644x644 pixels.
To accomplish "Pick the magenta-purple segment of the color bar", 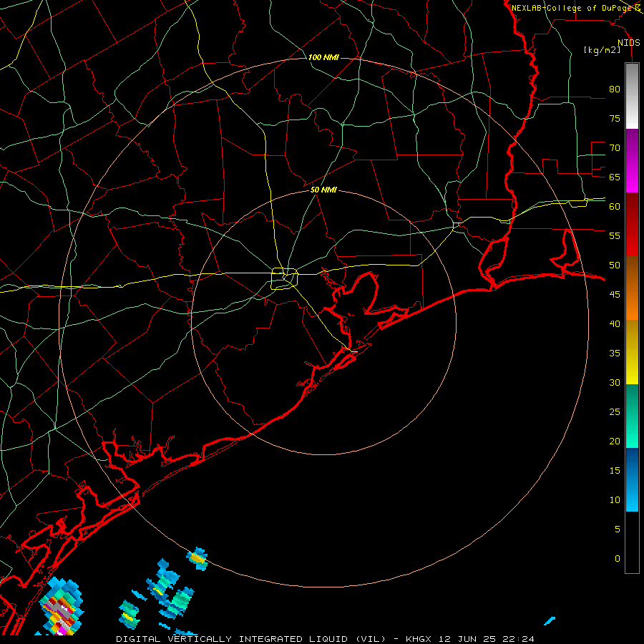I will coord(632,160).
